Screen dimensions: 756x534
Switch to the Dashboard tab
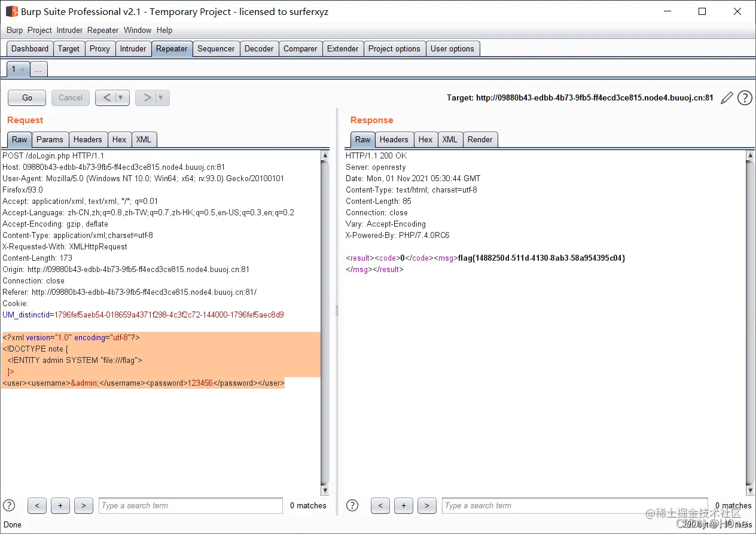coord(30,49)
